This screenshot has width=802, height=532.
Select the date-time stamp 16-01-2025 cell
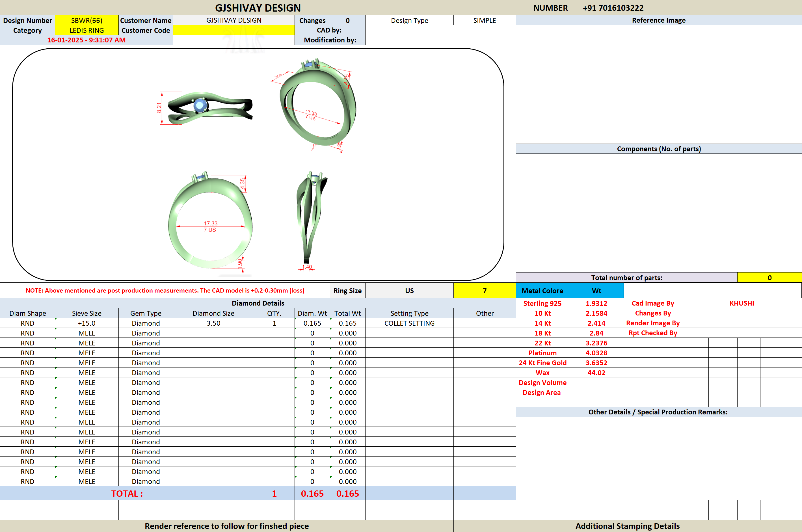(86, 40)
